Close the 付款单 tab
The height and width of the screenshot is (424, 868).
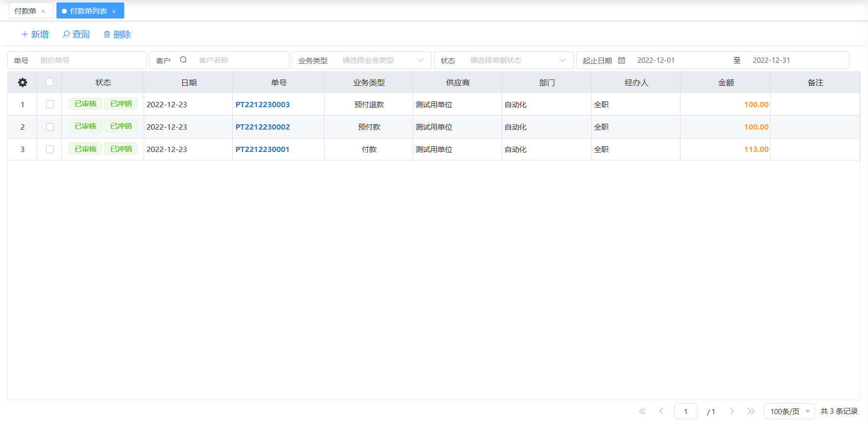pos(43,11)
